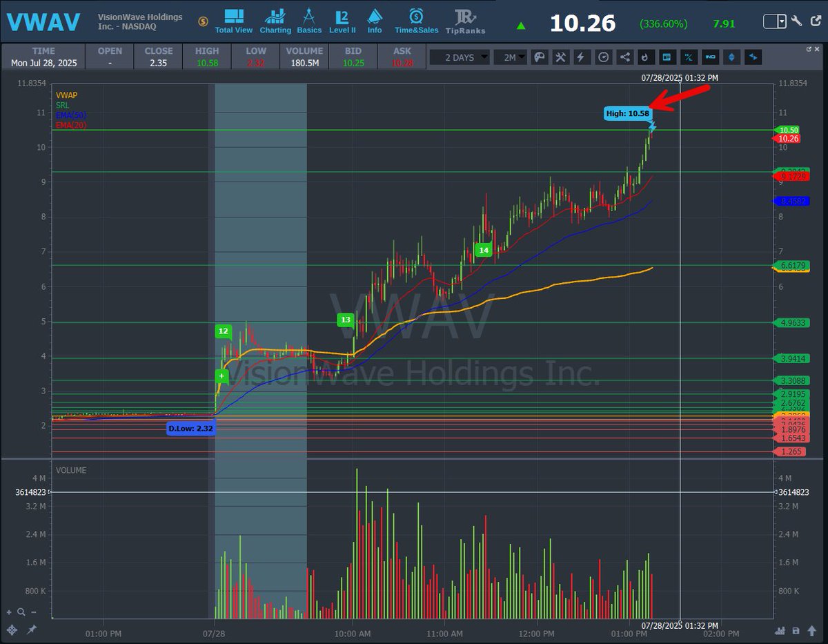Screen dimensions: 828x644
Task: Click the magnifier zoom icon at bottom left
Action: click(x=22, y=612)
